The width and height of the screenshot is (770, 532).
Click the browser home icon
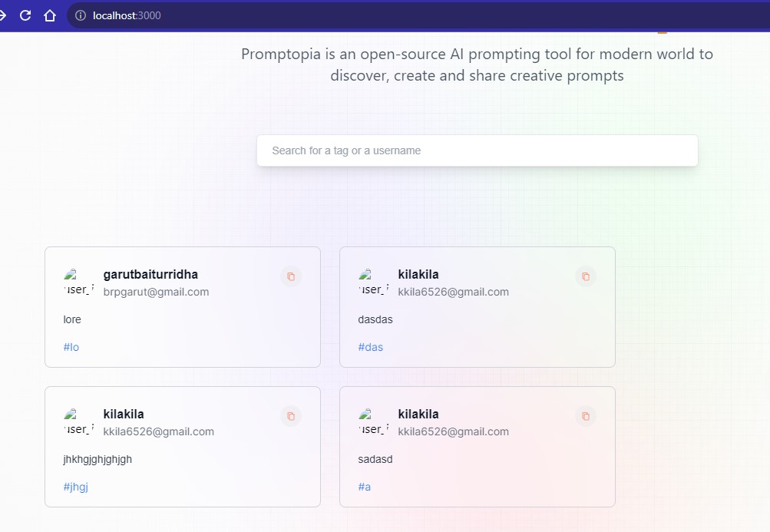pos(51,14)
